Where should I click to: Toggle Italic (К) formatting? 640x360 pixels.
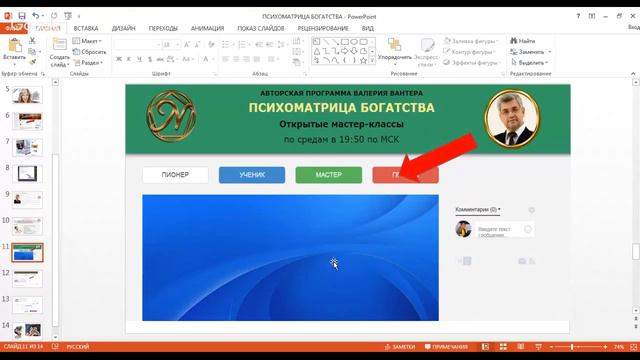129,59
